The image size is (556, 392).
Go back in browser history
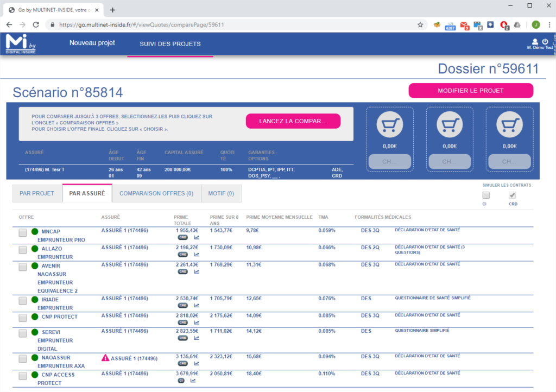(9, 25)
